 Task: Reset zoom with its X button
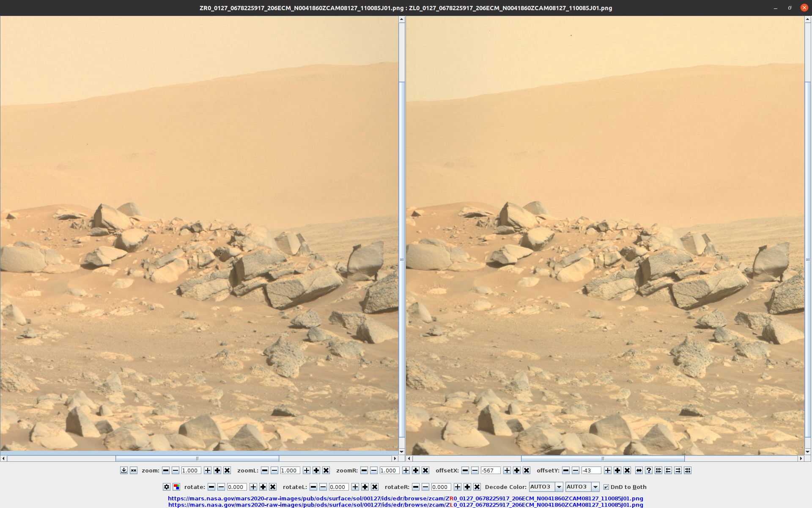[x=227, y=470]
